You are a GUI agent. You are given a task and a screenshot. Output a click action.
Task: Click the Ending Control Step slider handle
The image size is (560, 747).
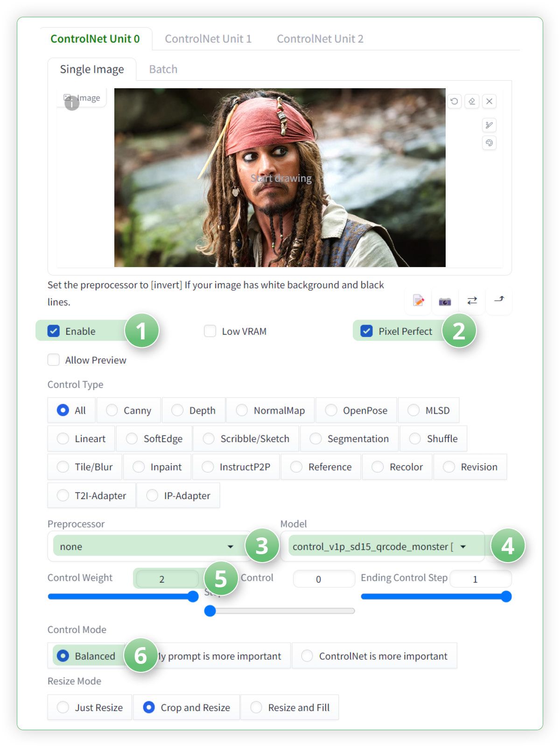(506, 596)
